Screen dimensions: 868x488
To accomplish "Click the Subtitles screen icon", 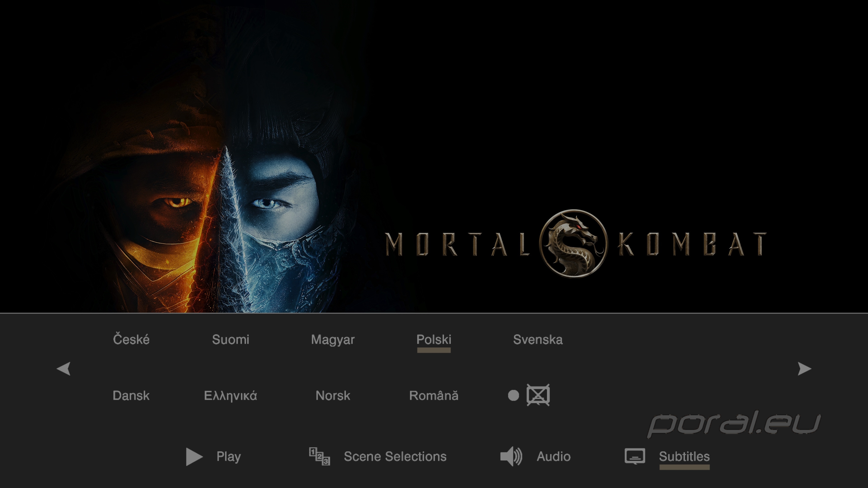I will point(635,456).
